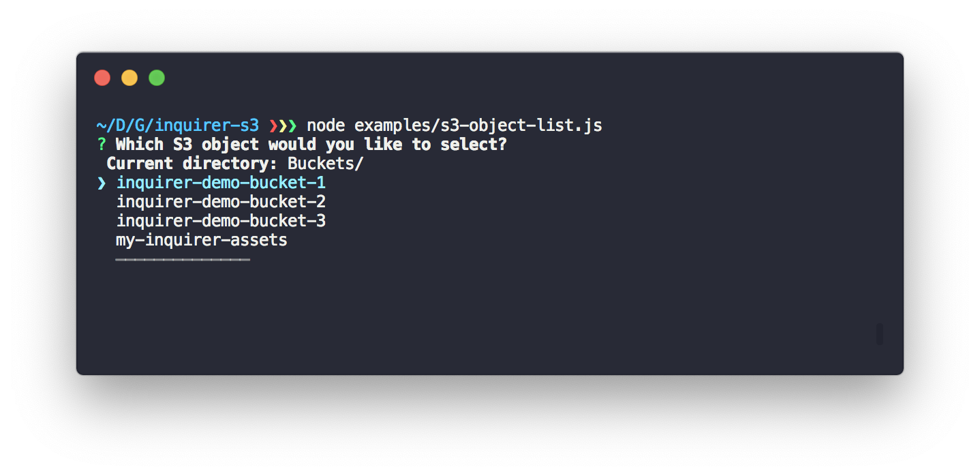The height and width of the screenshot is (476, 980).
Task: Click the ~/D/G/inquirer-s3 prompt path
Action: click(x=177, y=125)
